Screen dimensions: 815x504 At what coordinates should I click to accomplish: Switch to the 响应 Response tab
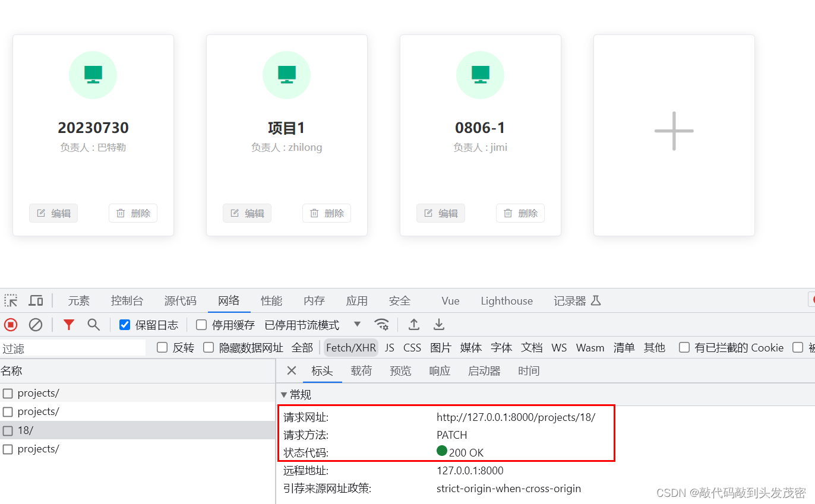[440, 371]
